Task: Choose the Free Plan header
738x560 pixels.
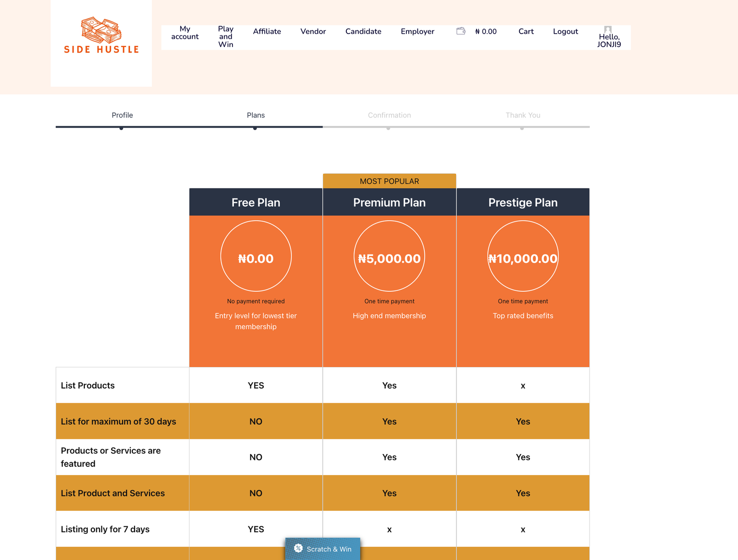Action: [x=256, y=202]
